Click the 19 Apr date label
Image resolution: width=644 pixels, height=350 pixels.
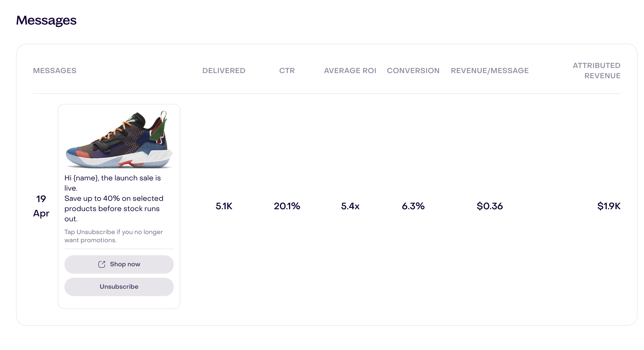(x=41, y=206)
